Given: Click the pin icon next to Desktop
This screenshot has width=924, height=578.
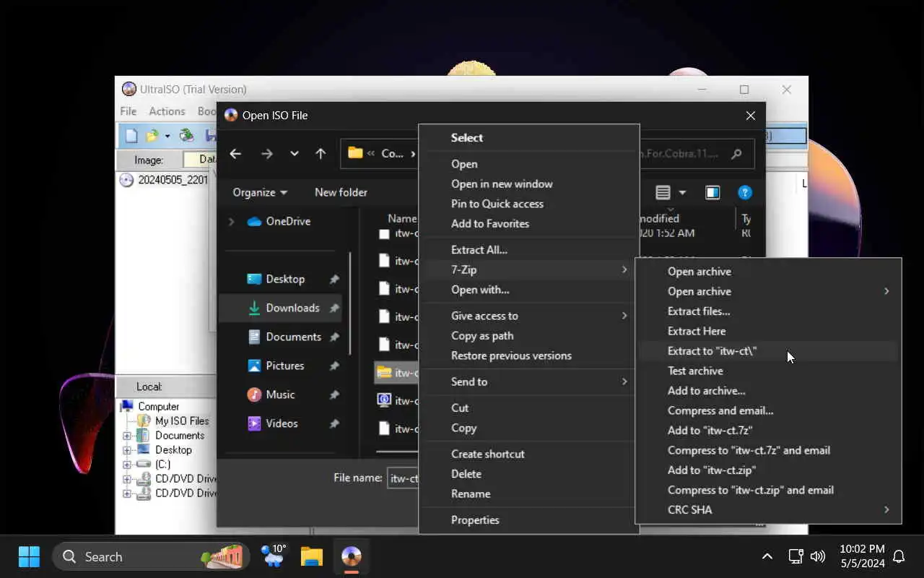Looking at the screenshot, I should tap(334, 279).
